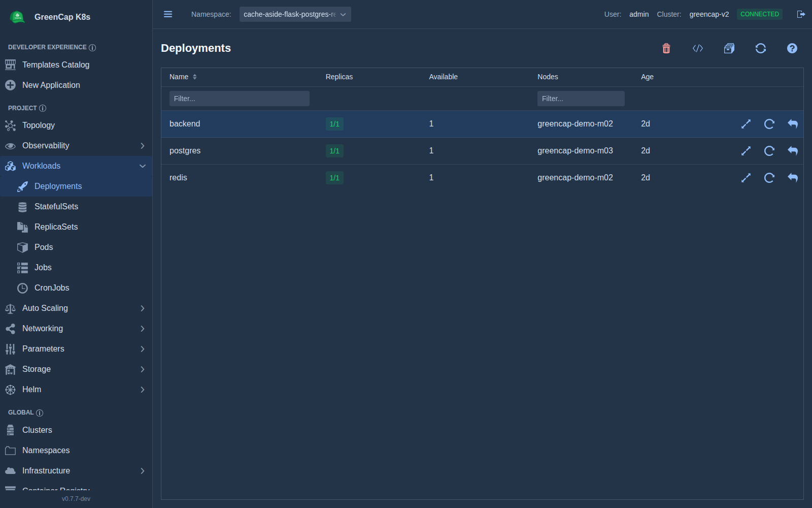Viewport: 812px width, 508px height.
Task: Focus the Nodes filter input
Action: point(581,99)
